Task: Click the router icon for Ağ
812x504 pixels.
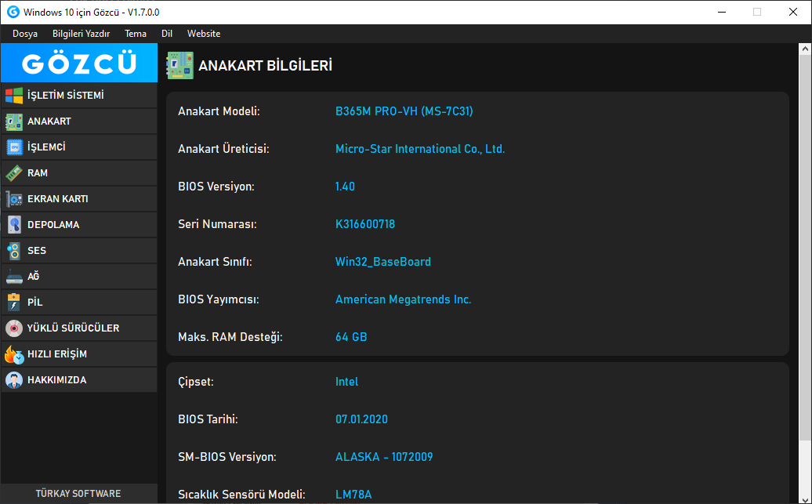Action: tap(14, 277)
